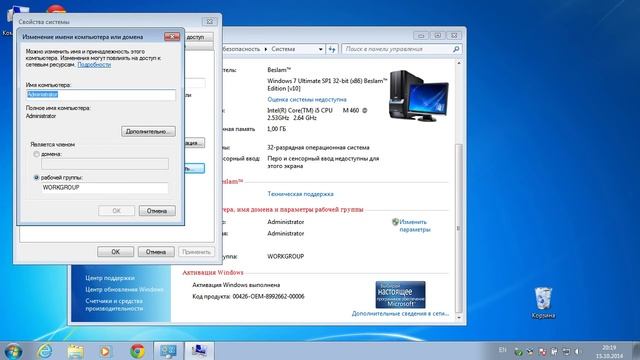
Task: Close the computer name change dialog
Action: (x=172, y=37)
